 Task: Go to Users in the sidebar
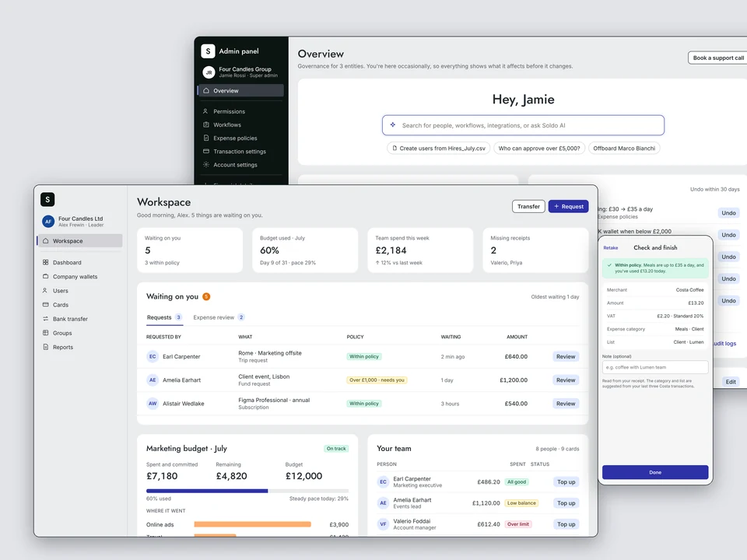tap(60, 290)
